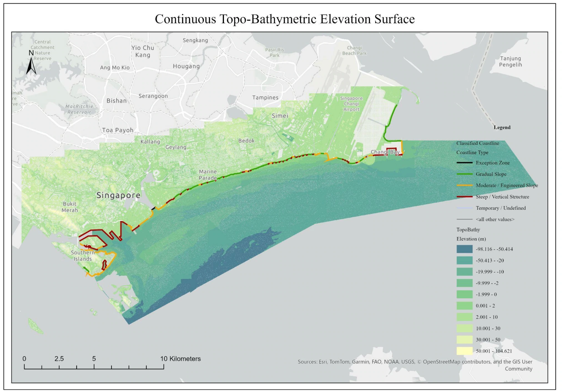Click the 30.001 - 50 elevation swatch
562x392 pixels.
point(465,340)
